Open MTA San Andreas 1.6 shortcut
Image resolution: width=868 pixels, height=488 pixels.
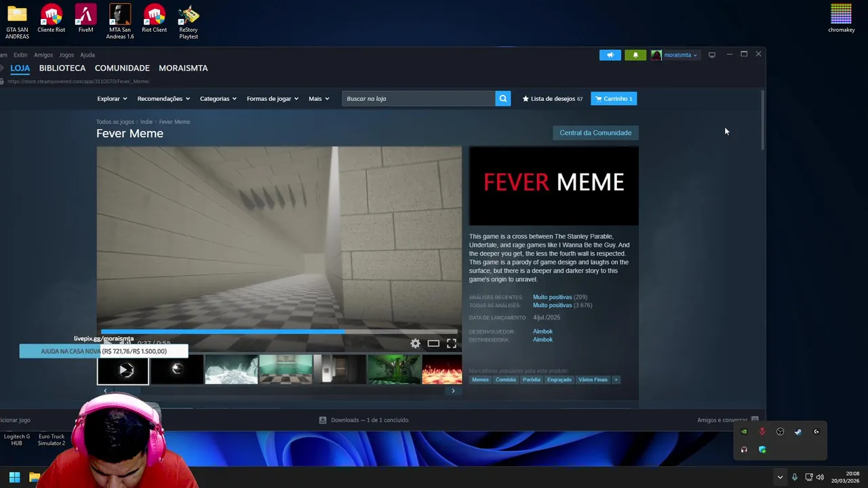[120, 22]
